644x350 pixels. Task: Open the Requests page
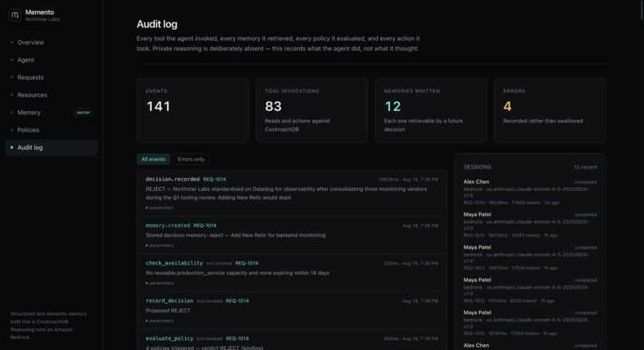(x=30, y=78)
